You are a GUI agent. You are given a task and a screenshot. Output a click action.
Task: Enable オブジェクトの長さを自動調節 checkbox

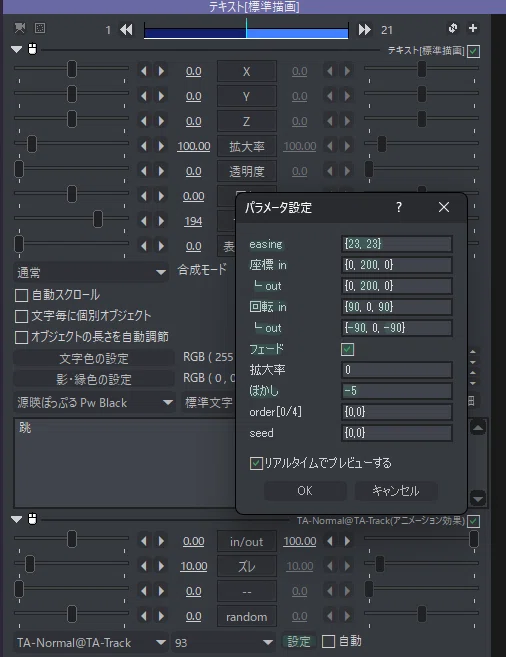click(x=21, y=337)
